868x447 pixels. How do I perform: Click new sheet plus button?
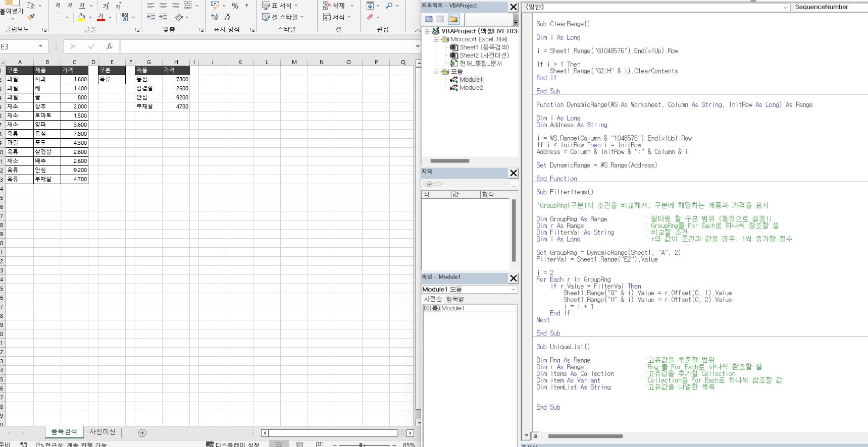click(x=142, y=433)
